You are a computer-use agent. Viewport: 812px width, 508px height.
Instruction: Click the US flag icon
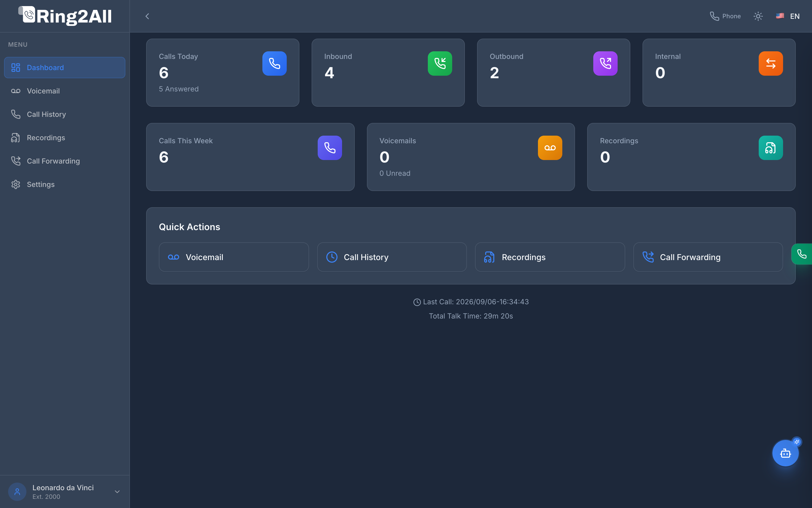pos(780,16)
